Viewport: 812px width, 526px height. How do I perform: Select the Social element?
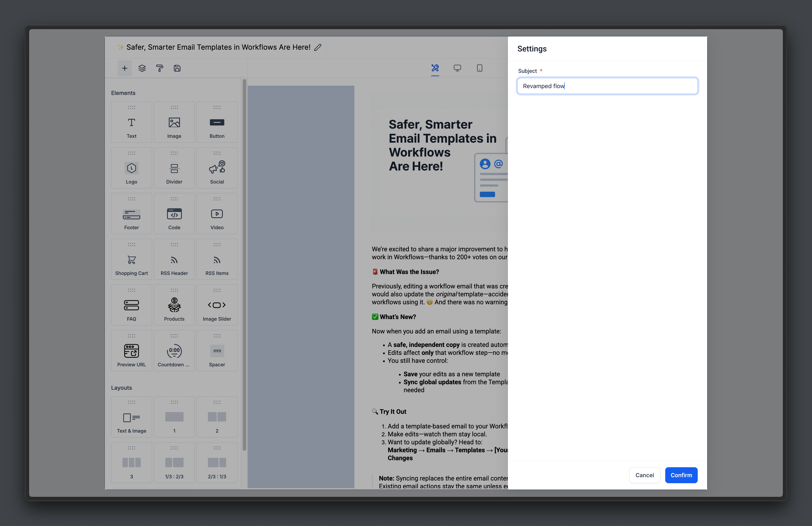[x=217, y=168]
